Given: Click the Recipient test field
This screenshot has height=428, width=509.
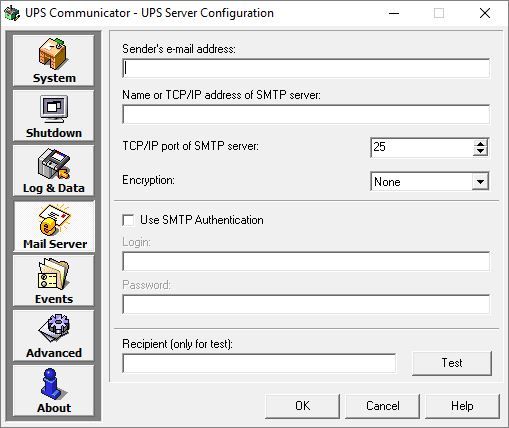Looking at the screenshot, I should [x=259, y=363].
